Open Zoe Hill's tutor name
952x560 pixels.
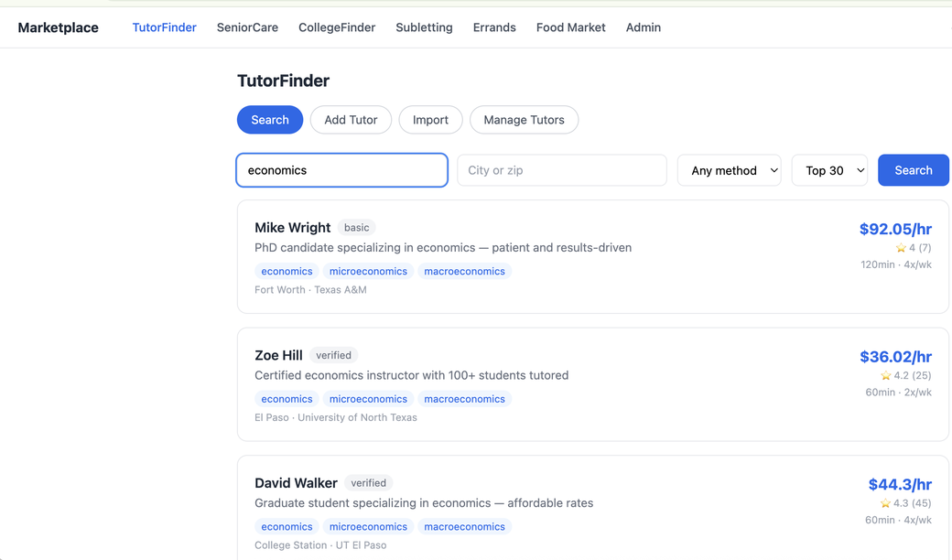tap(278, 355)
